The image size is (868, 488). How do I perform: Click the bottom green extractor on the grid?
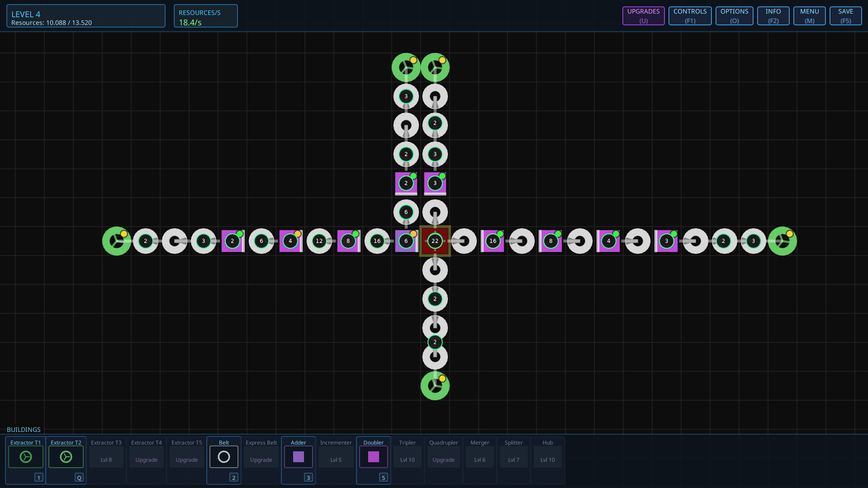pos(435,386)
